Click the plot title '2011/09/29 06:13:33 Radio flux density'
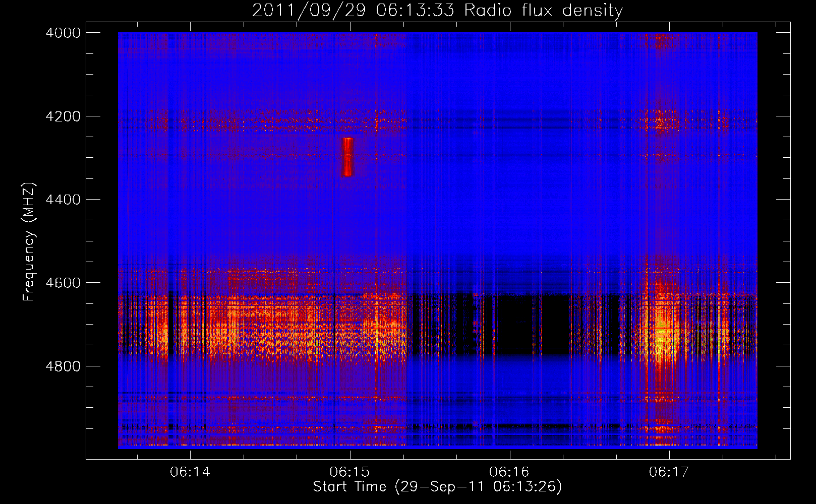The width and height of the screenshot is (816, 504). click(x=437, y=10)
